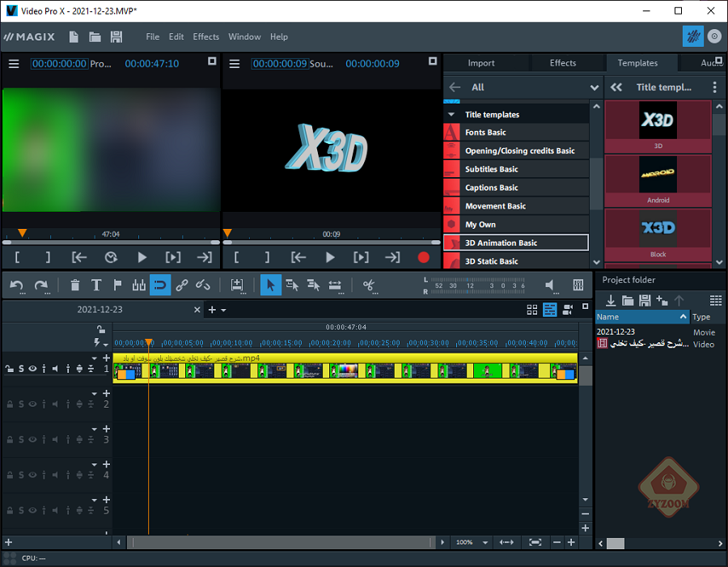The image size is (728, 567).
Task: Collapse the templates list with the double chevron
Action: point(616,87)
